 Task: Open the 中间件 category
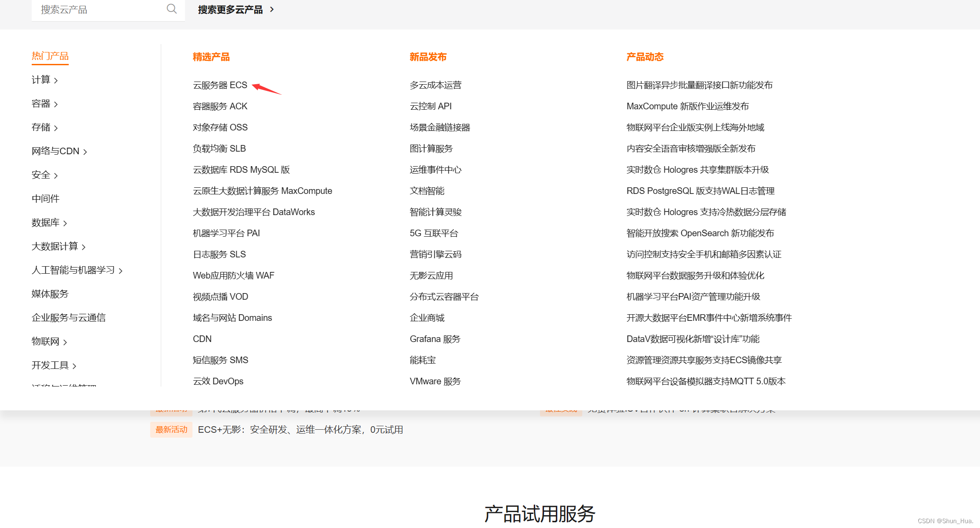pyautogui.click(x=45, y=199)
